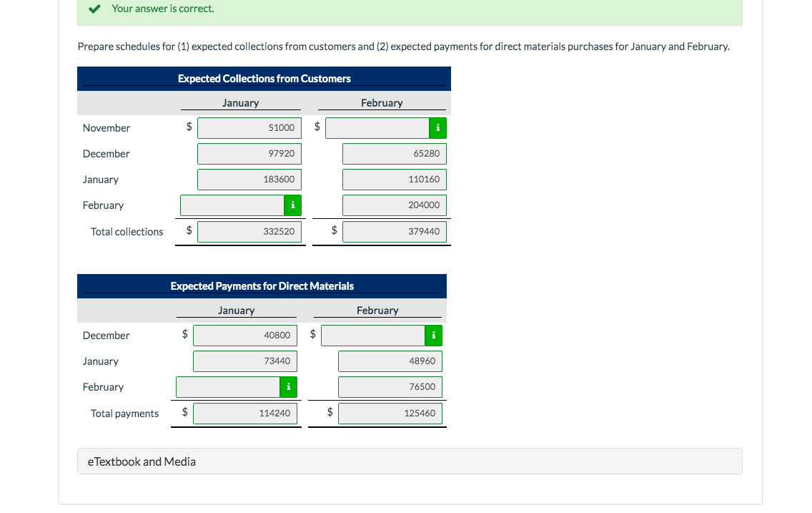Click the 51000 November collections input field

click(249, 127)
